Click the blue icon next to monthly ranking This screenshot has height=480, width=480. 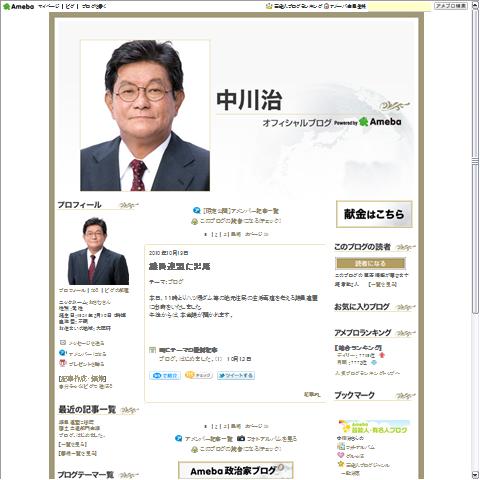coord(374,362)
